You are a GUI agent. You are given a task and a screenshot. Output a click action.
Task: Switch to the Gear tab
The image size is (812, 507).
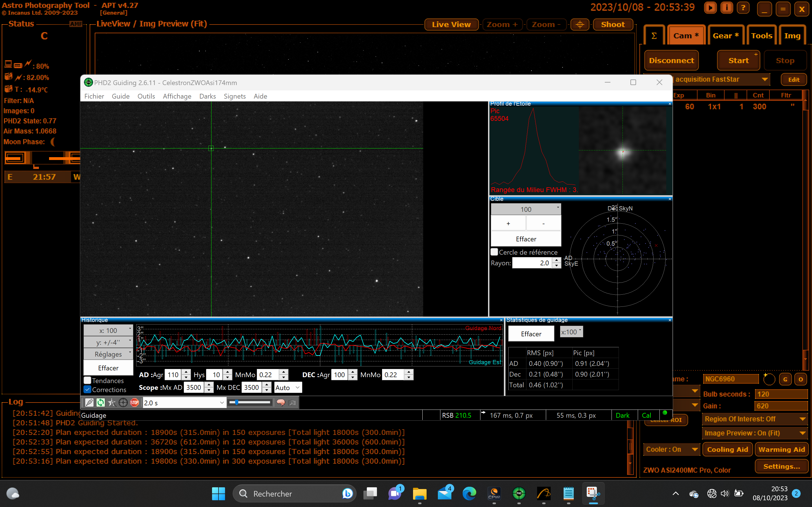point(725,36)
